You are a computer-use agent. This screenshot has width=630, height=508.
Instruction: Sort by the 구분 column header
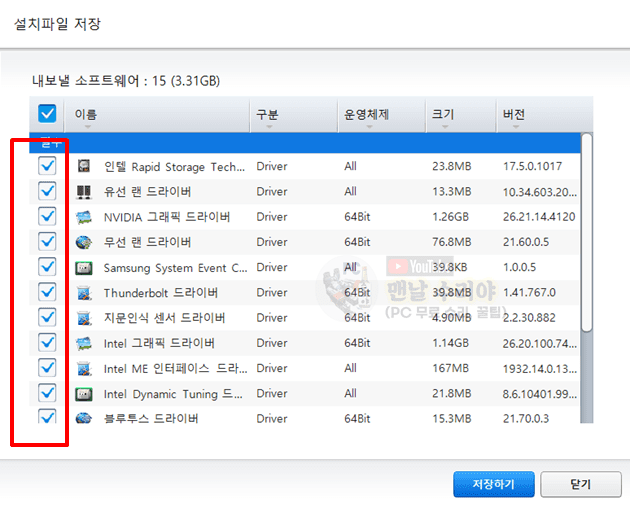tap(294, 115)
